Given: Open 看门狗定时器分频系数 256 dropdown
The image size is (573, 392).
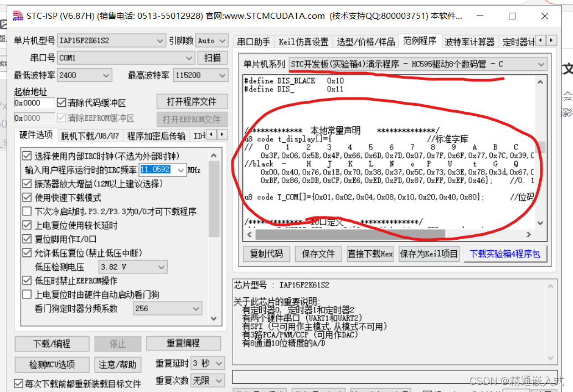Looking at the screenshot, I should point(168,309).
